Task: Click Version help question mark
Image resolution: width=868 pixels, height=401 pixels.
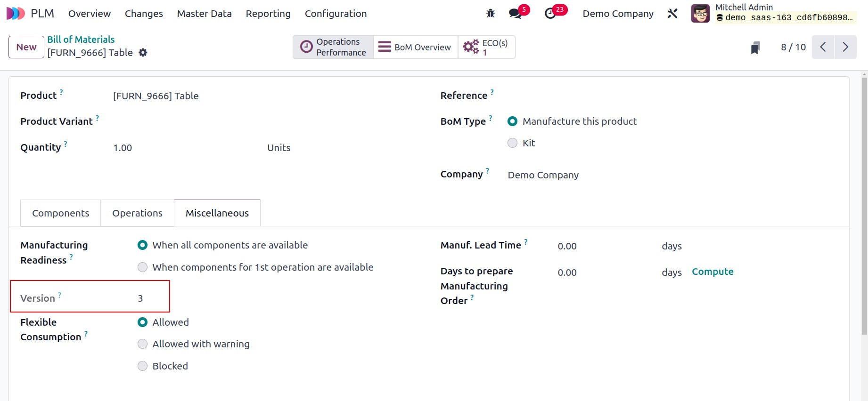Action: pos(60,295)
